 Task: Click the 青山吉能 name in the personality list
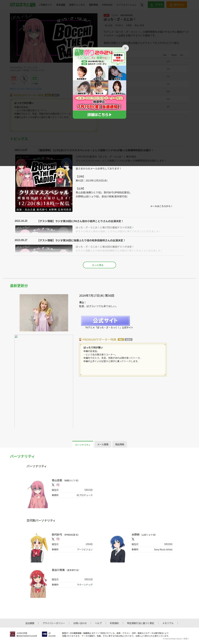pos(57,480)
